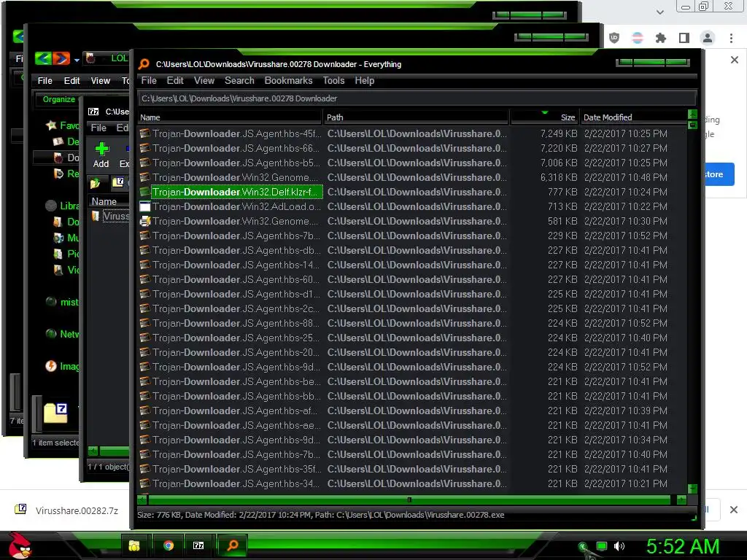Open Bookmarks menu in Everything
Viewport: 747px width, 560px height.
[x=288, y=80]
